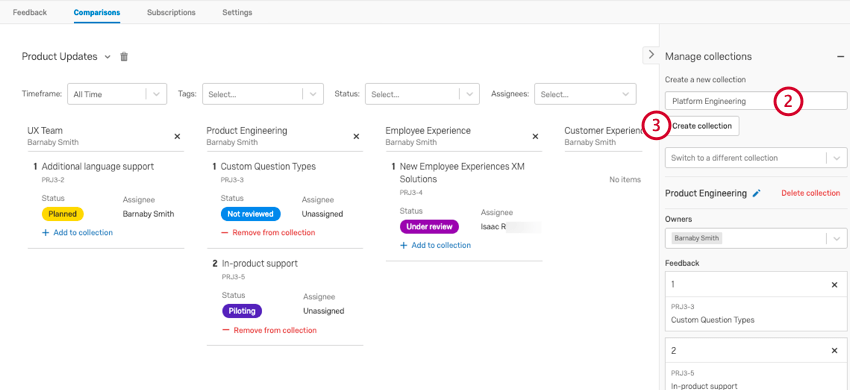This screenshot has width=850, height=390.
Task: Click the Create collection button
Action: pos(702,126)
